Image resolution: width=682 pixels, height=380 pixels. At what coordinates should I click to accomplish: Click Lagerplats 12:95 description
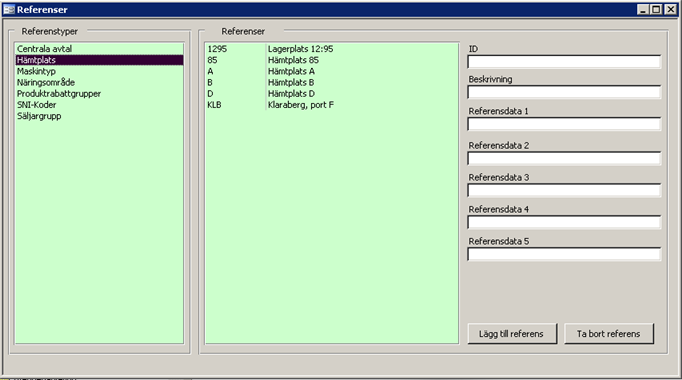point(301,49)
